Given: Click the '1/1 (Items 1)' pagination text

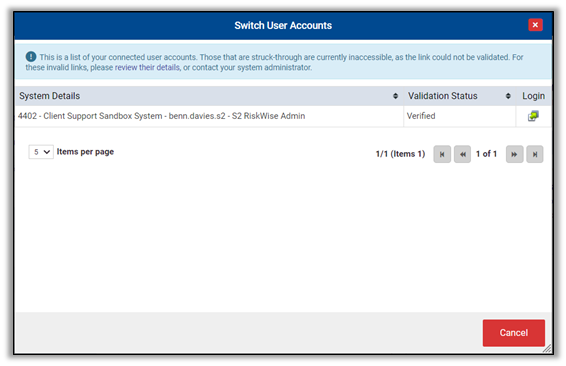Looking at the screenshot, I should pos(400,154).
